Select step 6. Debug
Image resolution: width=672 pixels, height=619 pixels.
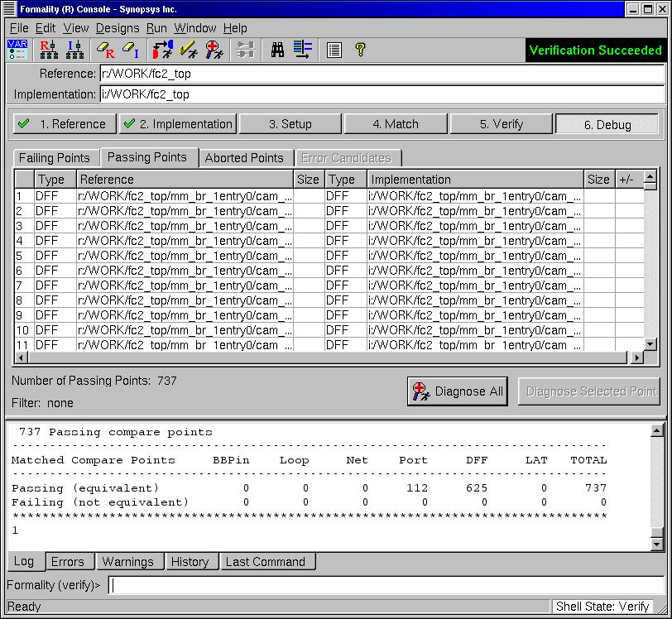pos(607,124)
